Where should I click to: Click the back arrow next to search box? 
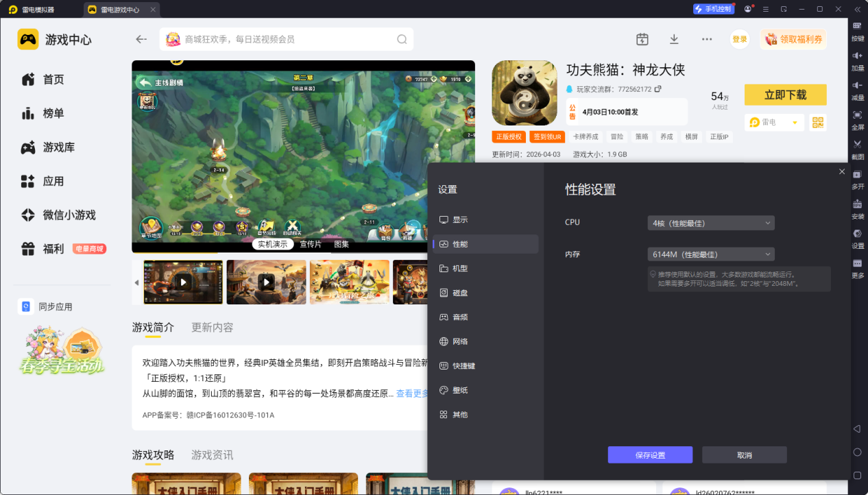coord(141,40)
